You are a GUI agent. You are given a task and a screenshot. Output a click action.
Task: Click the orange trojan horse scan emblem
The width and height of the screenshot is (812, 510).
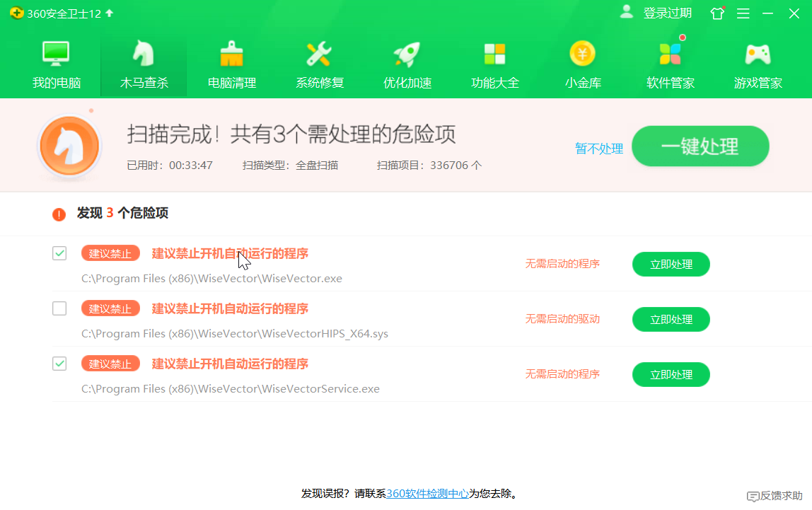(69, 146)
